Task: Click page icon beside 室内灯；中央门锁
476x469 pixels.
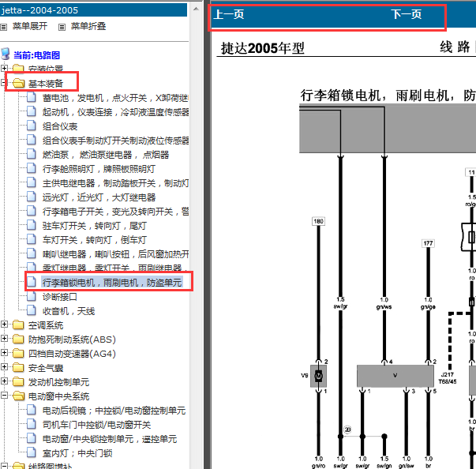Action: [32, 452]
